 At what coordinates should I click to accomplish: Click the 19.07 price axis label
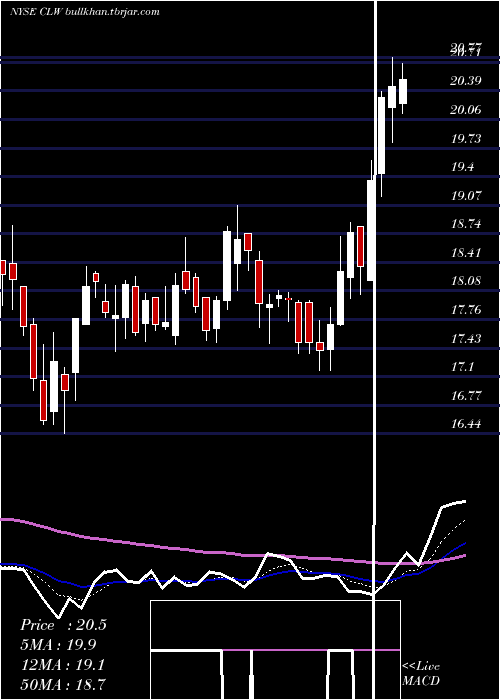(466, 196)
